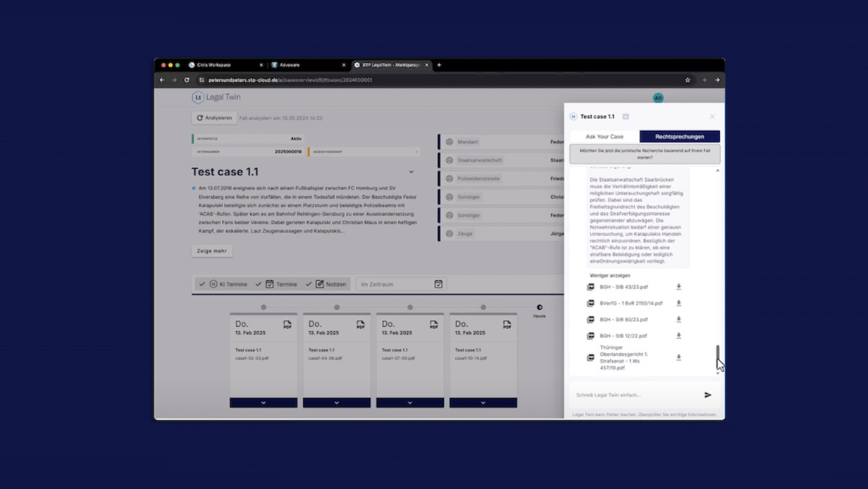
Task: Click person icon in Zeuge row
Action: 449,233
